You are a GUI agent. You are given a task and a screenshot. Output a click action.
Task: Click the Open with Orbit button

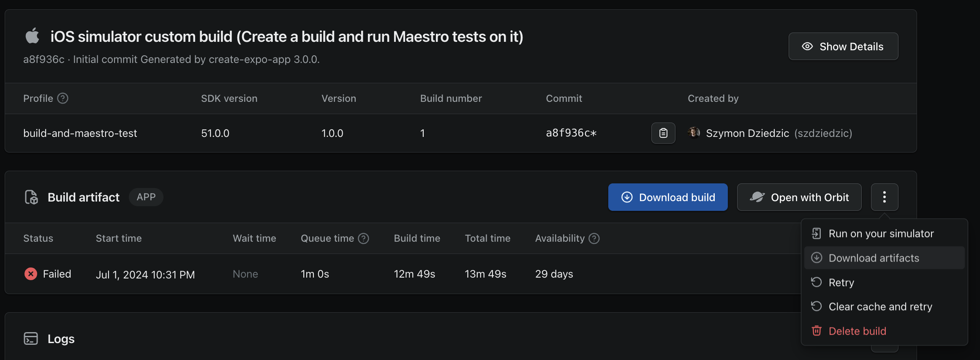coord(799,197)
